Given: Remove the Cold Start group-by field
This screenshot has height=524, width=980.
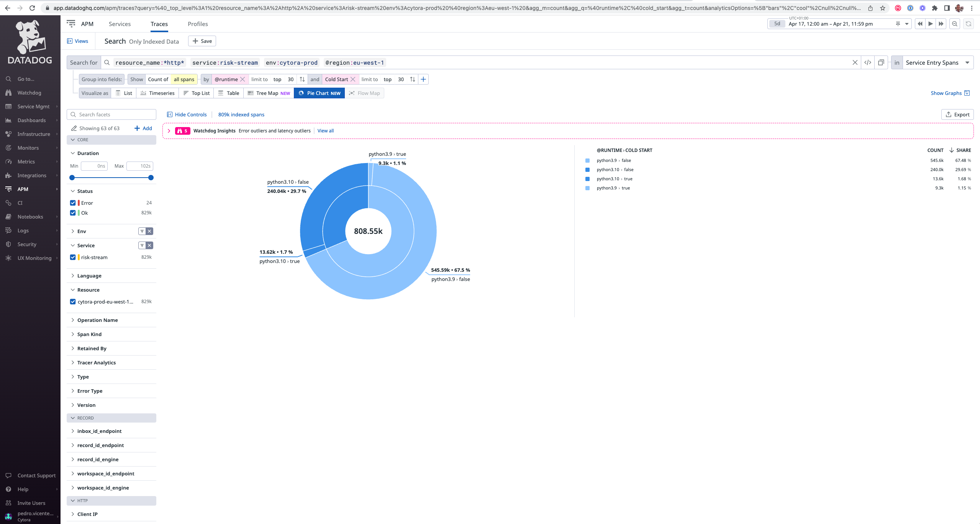Looking at the screenshot, I should coord(353,79).
